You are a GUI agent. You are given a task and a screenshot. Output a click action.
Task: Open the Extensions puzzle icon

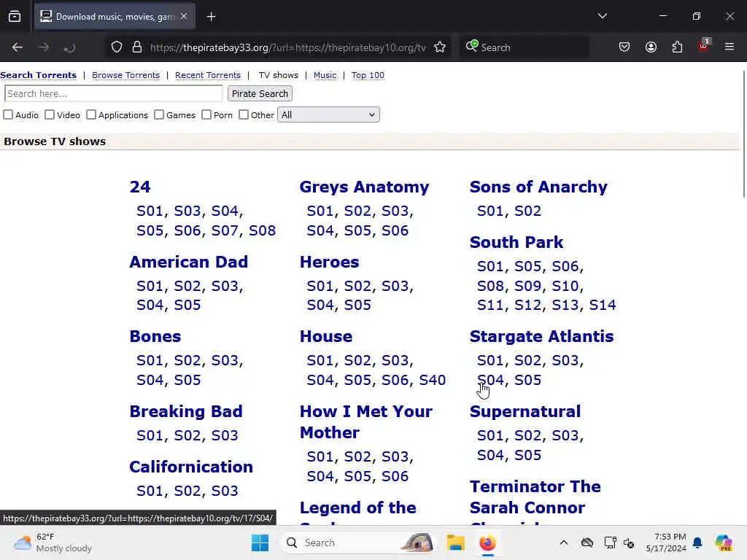[x=677, y=47]
